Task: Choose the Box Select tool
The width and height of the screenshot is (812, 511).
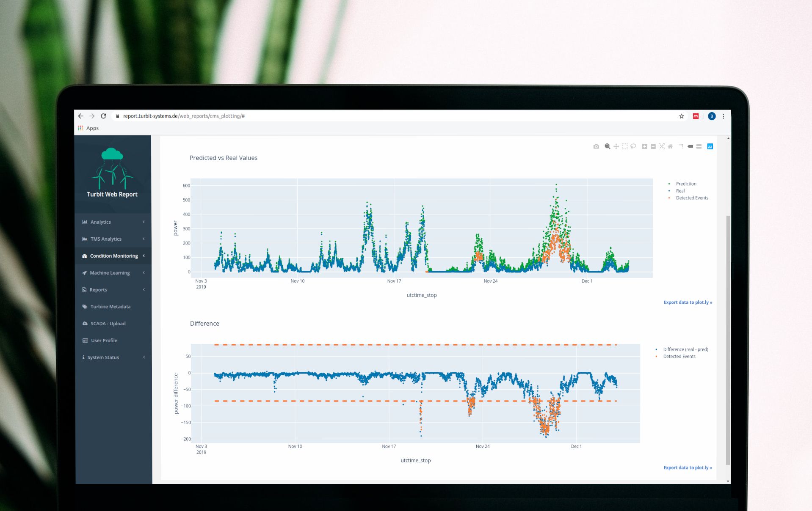Action: coord(624,146)
